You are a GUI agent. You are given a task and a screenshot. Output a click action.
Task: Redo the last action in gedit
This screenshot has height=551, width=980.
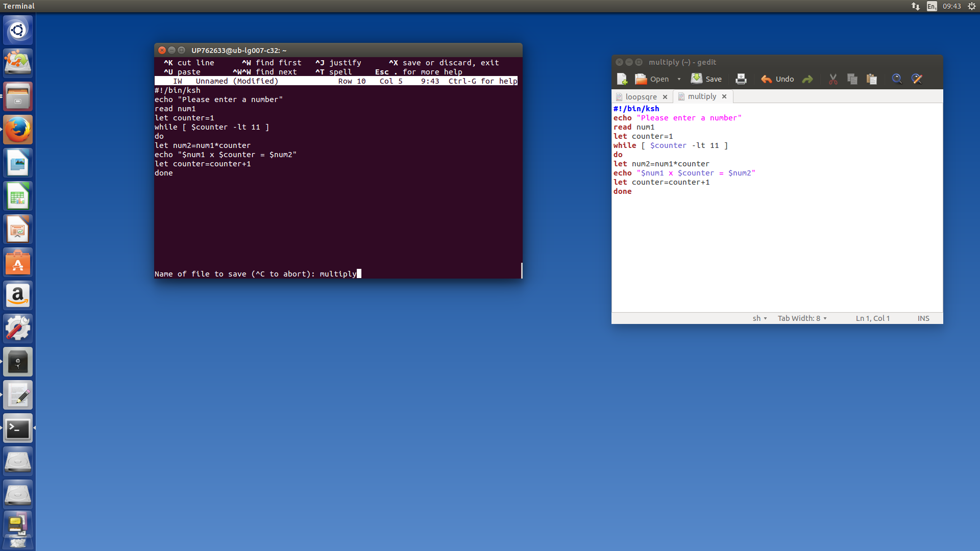tap(807, 79)
